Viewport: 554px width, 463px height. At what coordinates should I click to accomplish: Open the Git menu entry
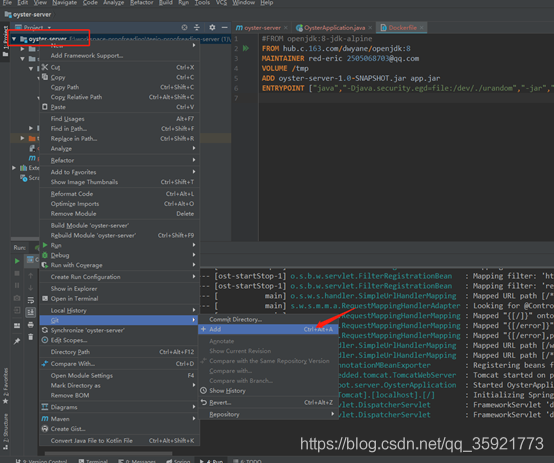pyautogui.click(x=119, y=320)
